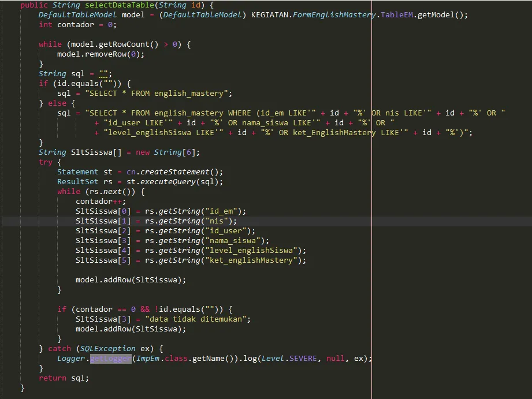The image size is (532, 399).
Task: Click the 'else' keyword
Action: (x=57, y=103)
